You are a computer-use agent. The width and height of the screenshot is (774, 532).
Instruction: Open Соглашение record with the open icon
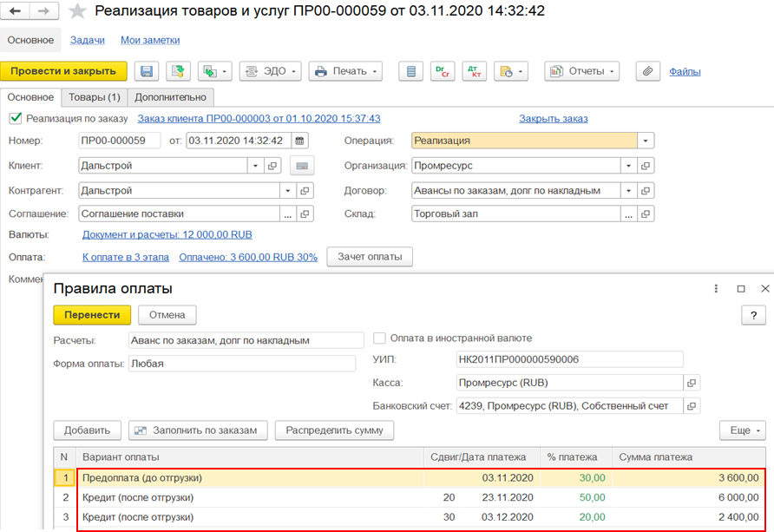(305, 214)
